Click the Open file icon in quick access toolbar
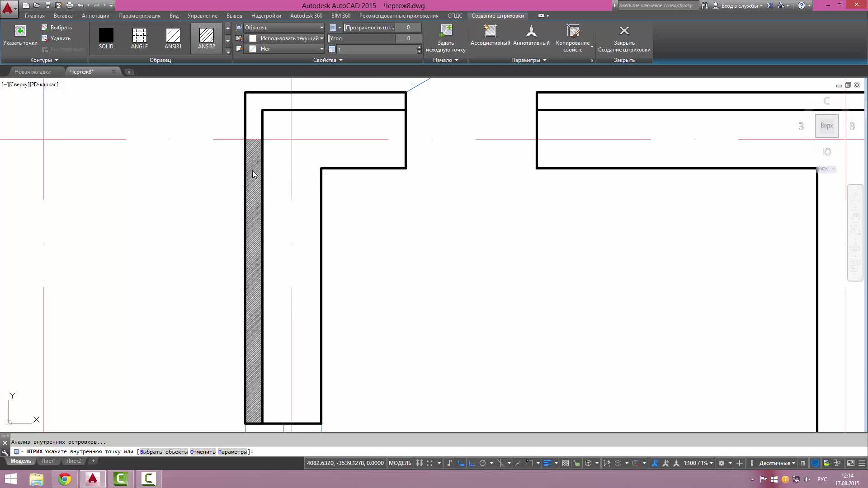This screenshot has width=868, height=488. click(x=37, y=5)
